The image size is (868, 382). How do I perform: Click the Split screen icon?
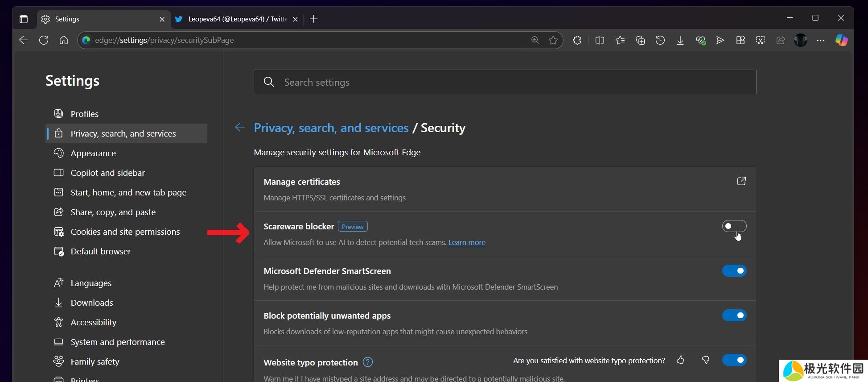point(600,40)
